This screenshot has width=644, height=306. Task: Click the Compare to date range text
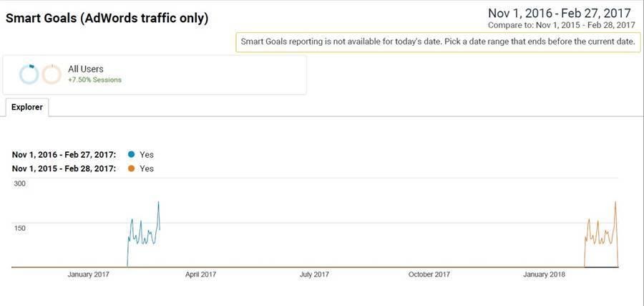pos(562,25)
